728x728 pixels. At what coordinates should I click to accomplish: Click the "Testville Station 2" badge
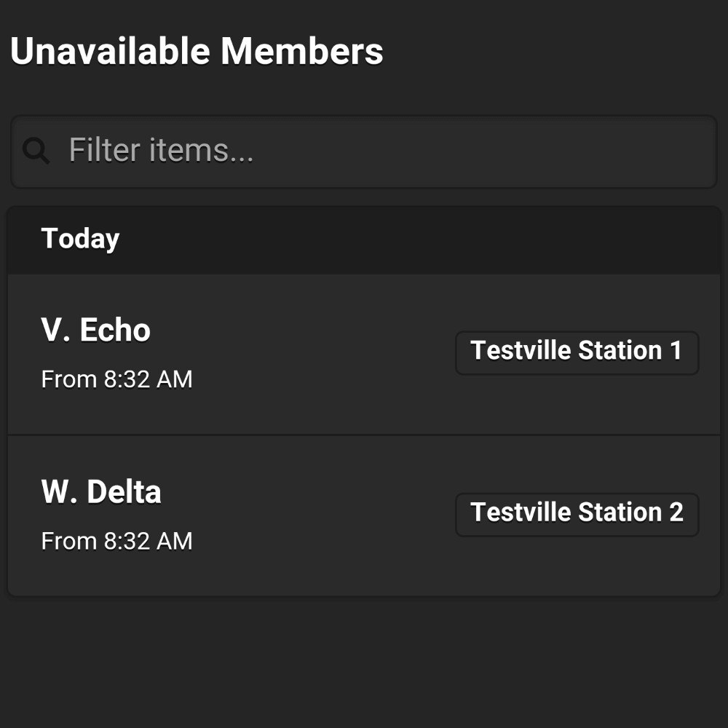(x=577, y=515)
